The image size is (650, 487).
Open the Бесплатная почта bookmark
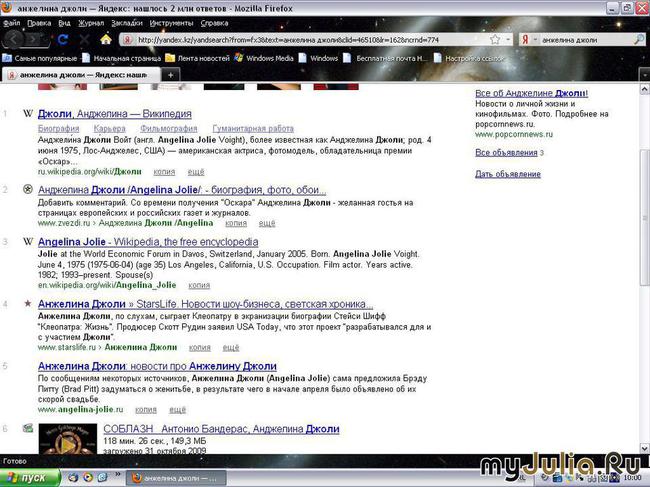point(385,58)
